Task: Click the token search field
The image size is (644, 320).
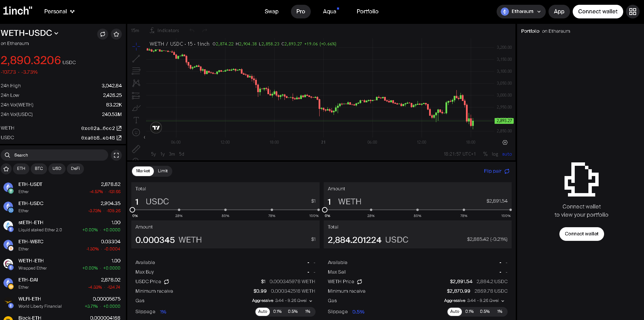Action: 55,155
